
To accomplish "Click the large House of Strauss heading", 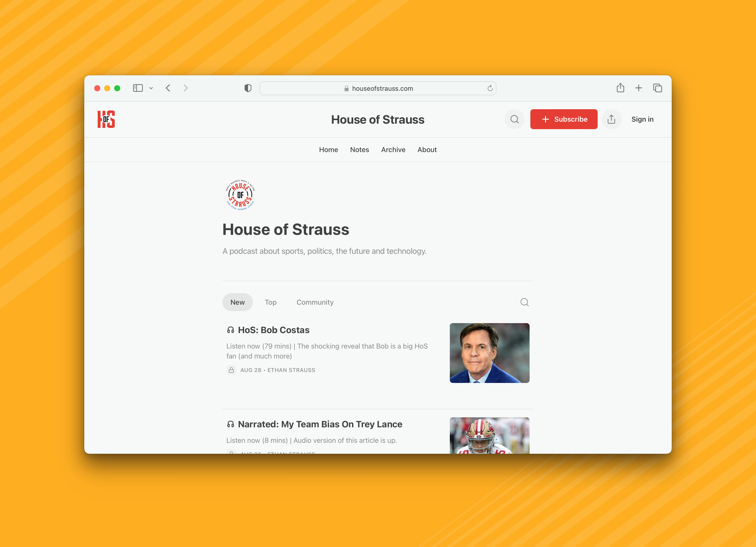I will 286,230.
